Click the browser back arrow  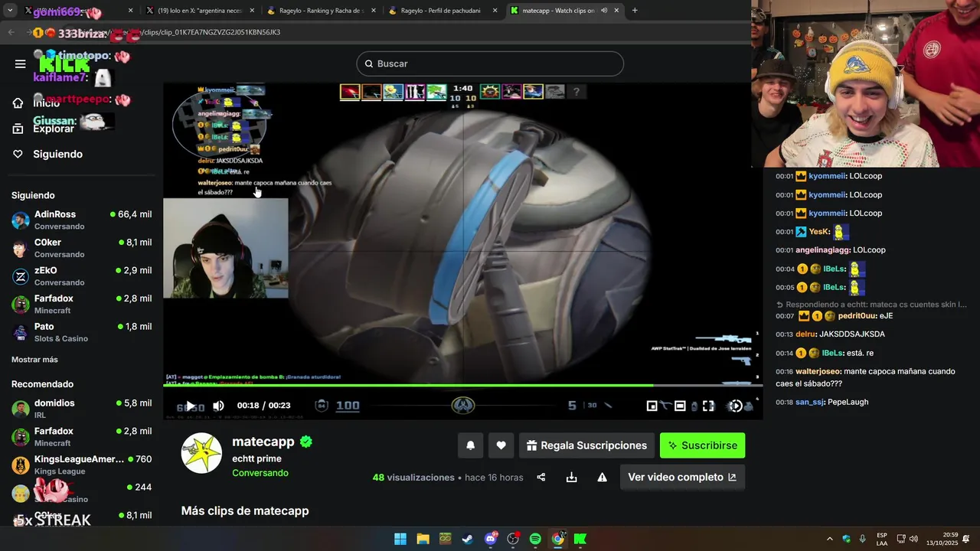point(11,32)
